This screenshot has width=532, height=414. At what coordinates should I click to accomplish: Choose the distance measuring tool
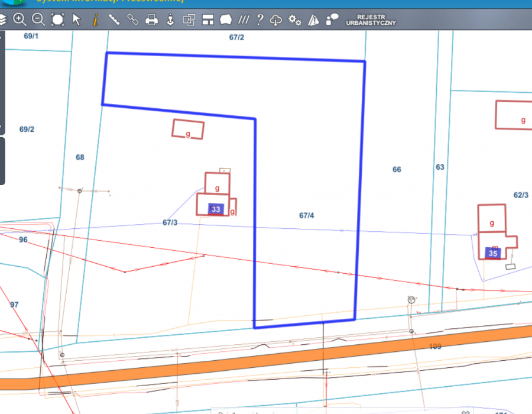tap(114, 20)
